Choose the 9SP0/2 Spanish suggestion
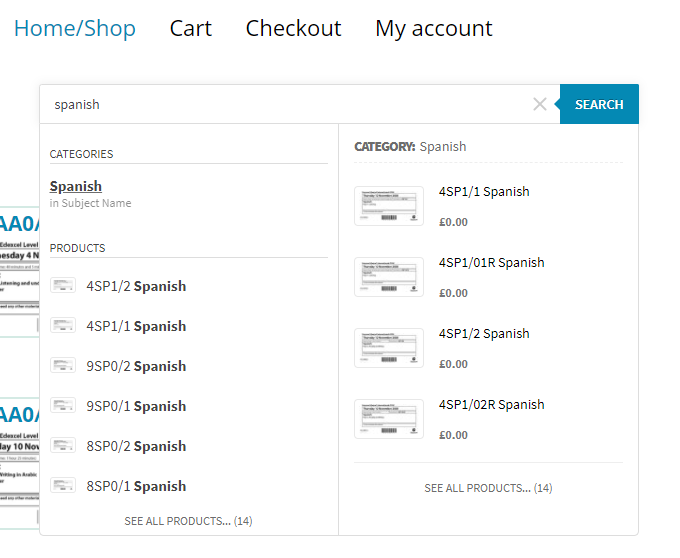Screen dimensions: 680x558 coord(136,366)
